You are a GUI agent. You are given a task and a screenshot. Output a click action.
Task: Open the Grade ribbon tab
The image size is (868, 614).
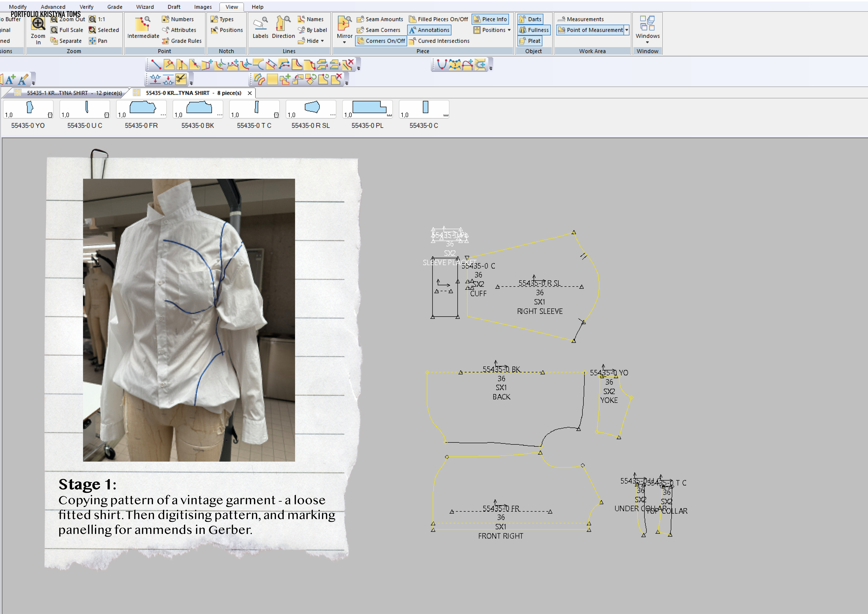[115, 7]
